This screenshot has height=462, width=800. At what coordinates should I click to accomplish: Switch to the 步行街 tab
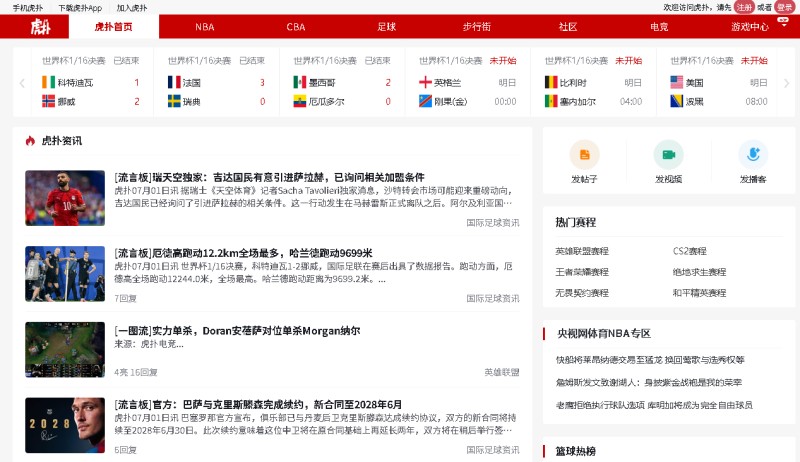click(x=477, y=27)
